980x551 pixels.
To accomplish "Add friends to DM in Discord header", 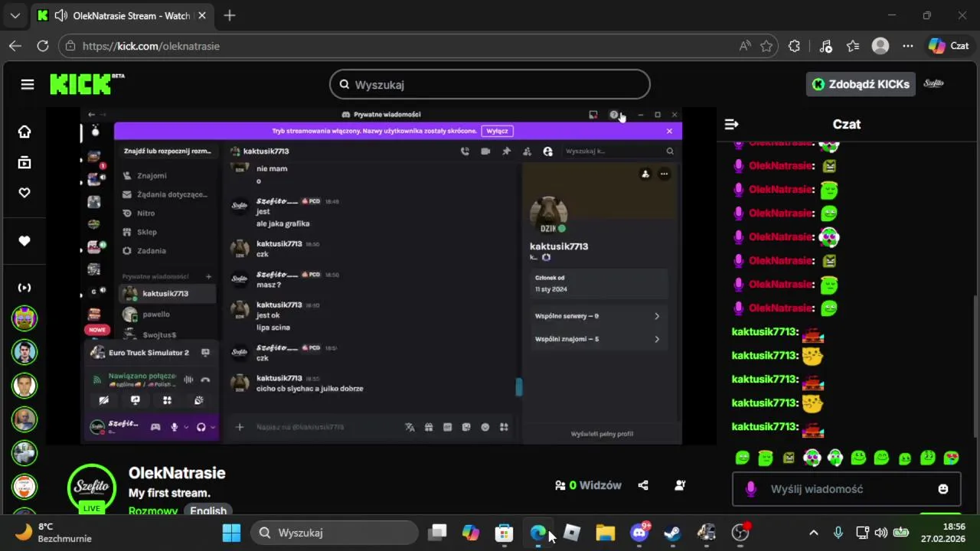I will coord(527,152).
